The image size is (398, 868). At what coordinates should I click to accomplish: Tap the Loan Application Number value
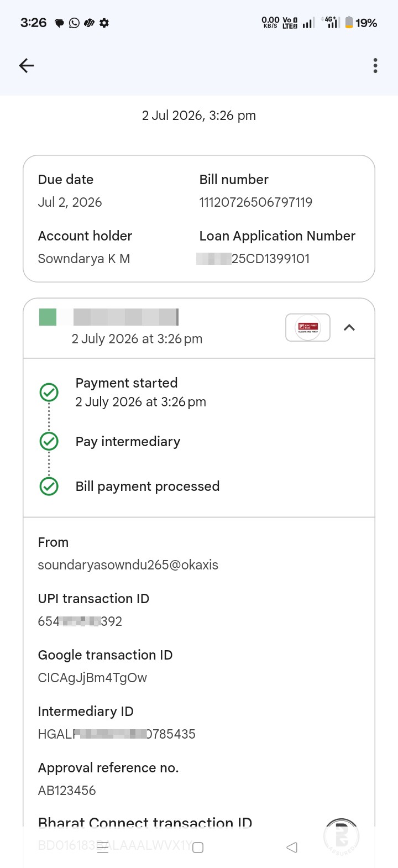(253, 259)
